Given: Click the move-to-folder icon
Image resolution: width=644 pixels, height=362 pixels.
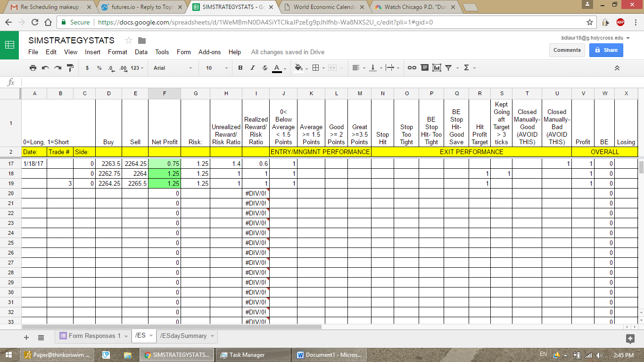Looking at the screenshot, I should tap(142, 41).
